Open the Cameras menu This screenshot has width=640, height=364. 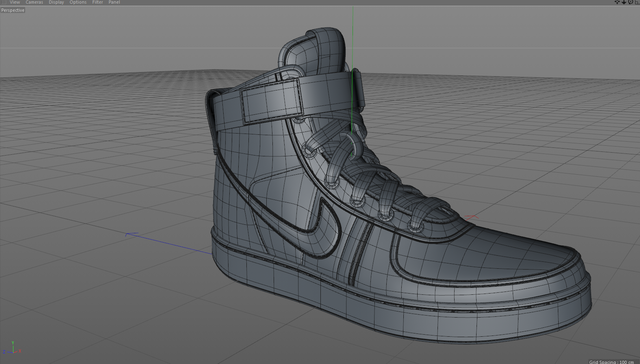[34, 2]
